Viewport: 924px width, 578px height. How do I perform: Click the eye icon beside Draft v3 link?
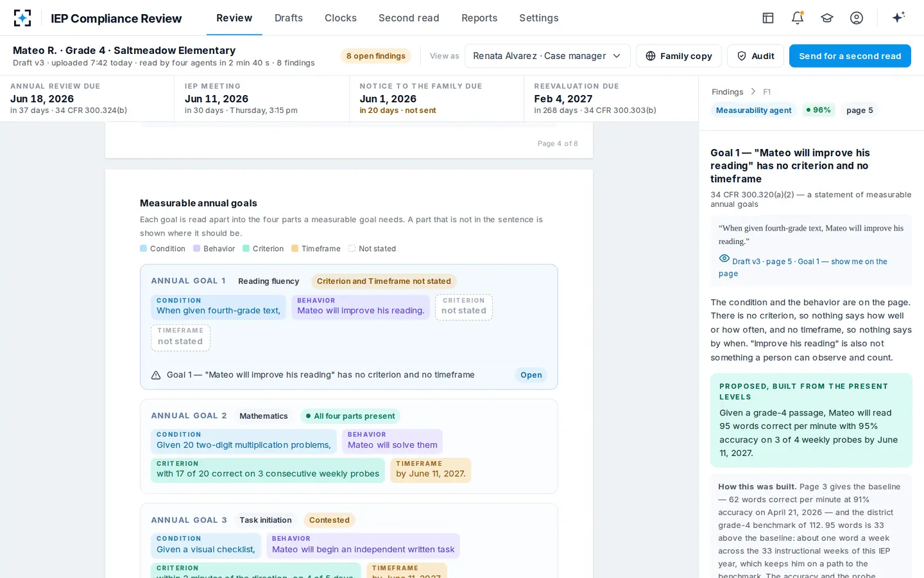coord(724,259)
